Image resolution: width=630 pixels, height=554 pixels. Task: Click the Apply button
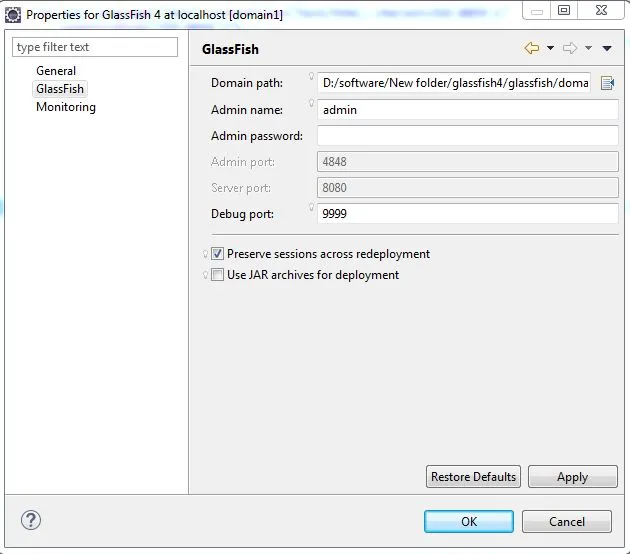pos(573,476)
